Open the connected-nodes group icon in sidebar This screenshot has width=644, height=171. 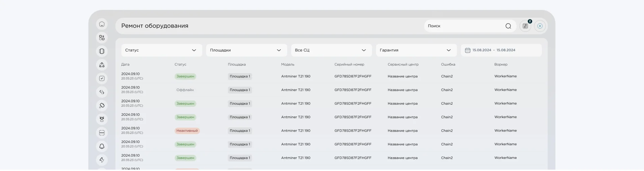point(102,65)
